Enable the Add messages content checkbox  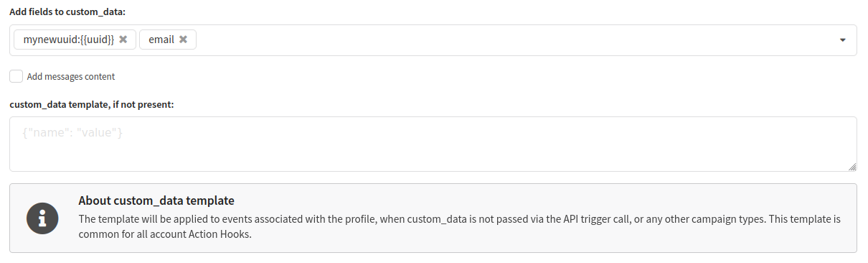point(16,75)
